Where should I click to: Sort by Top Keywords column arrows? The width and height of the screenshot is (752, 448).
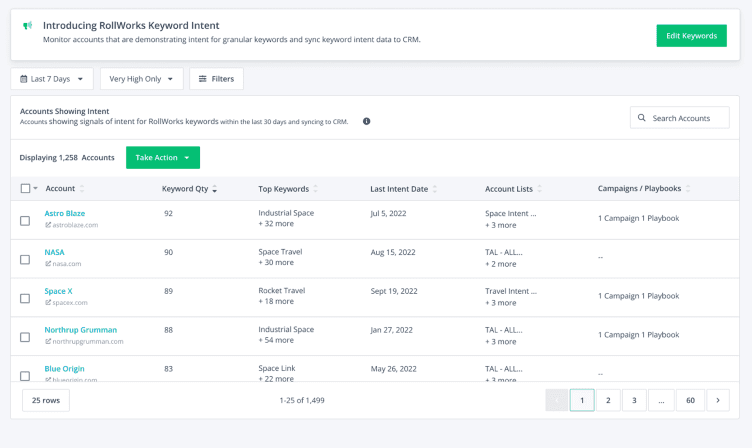coord(316,189)
